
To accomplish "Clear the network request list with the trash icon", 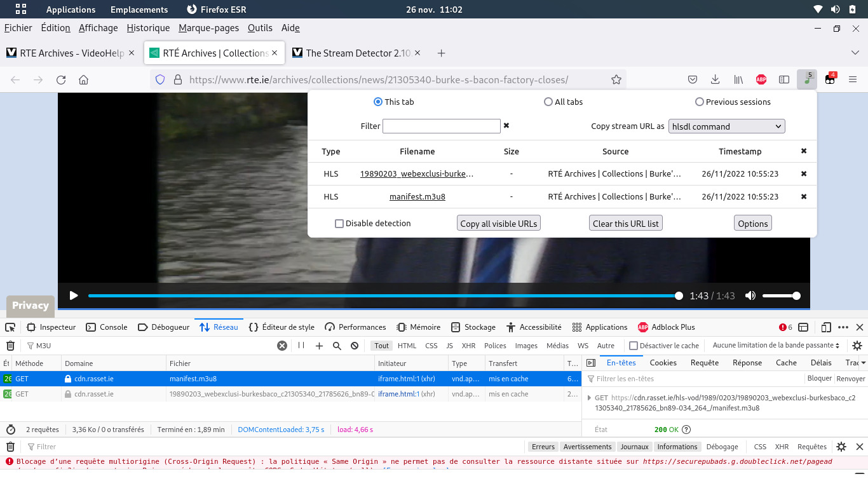I will pos(10,346).
